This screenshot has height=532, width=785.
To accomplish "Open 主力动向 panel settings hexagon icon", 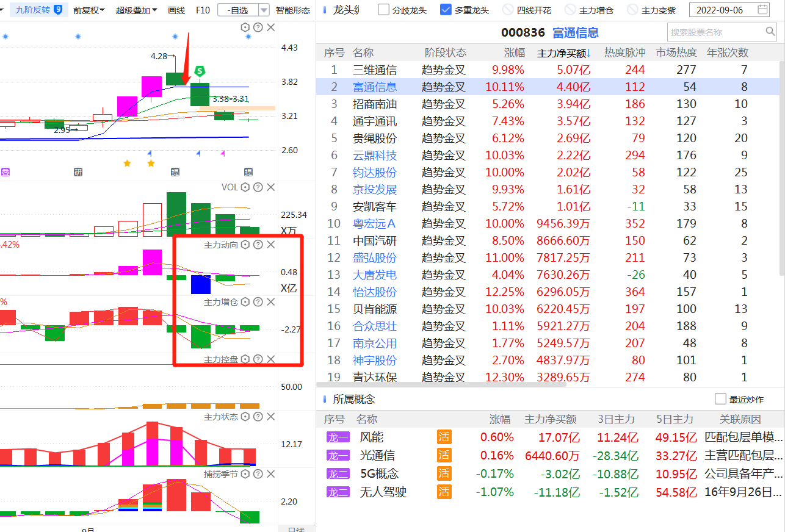I will [245, 245].
